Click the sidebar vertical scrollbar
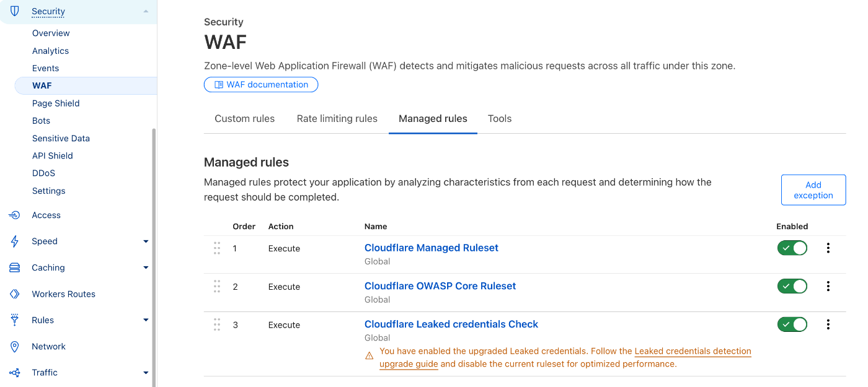Image resolution: width=868 pixels, height=387 pixels. pos(154,257)
